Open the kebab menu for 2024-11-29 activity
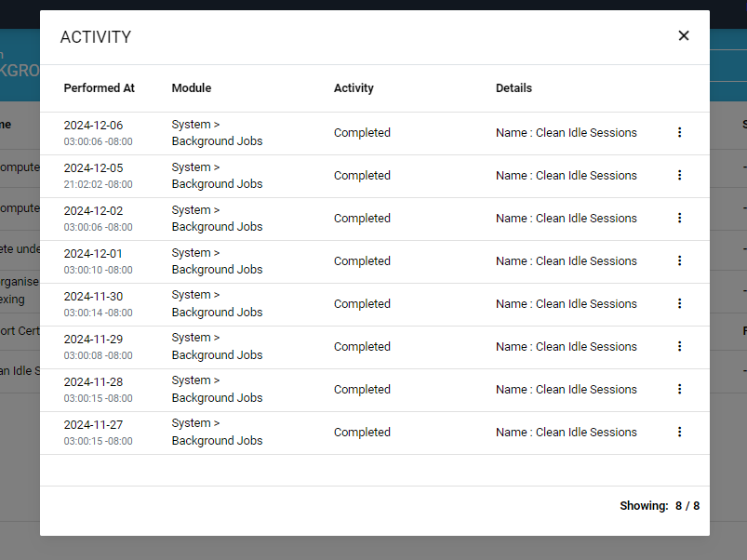 [x=679, y=347]
